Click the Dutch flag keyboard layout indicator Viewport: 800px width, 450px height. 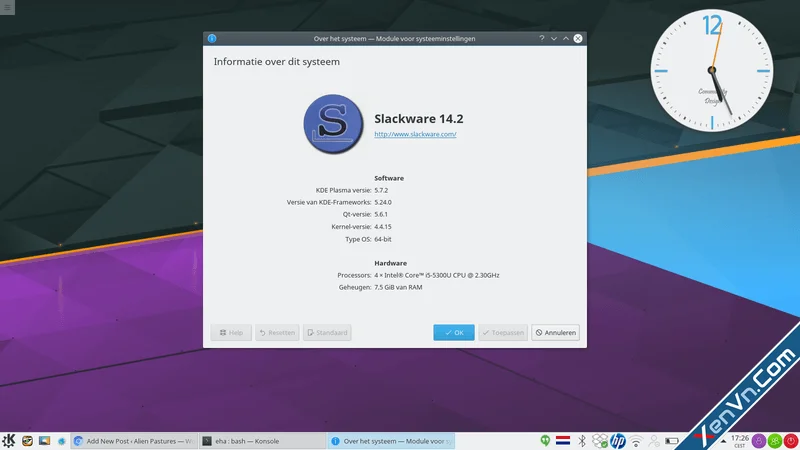(563, 441)
